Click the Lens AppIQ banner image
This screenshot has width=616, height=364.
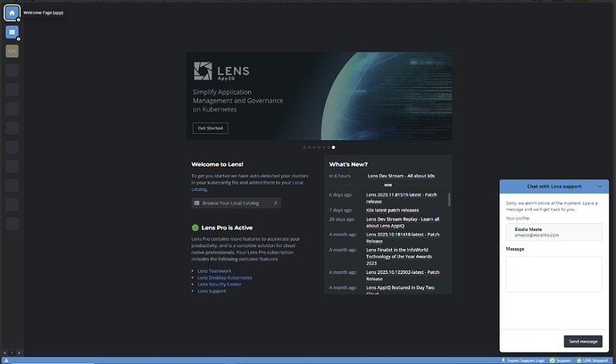click(x=319, y=95)
